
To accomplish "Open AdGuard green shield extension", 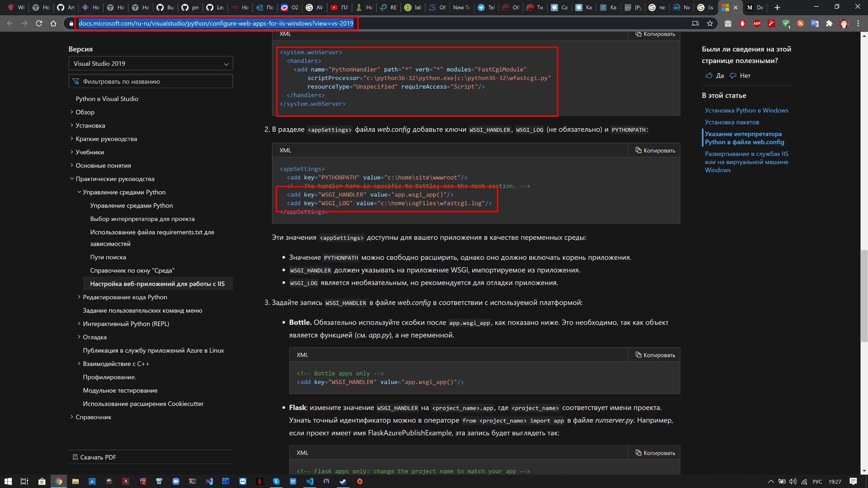I will tap(786, 23).
